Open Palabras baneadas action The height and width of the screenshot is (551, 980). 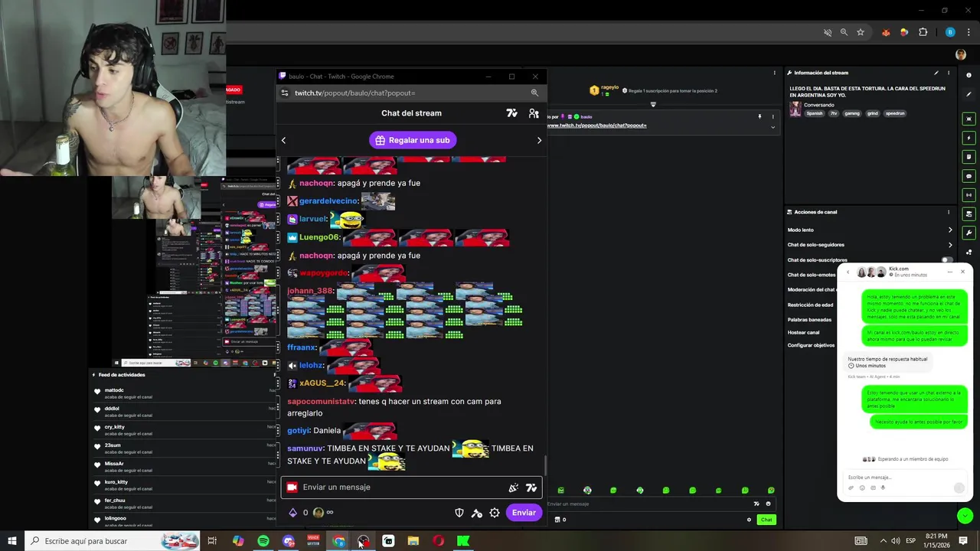pos(809,319)
